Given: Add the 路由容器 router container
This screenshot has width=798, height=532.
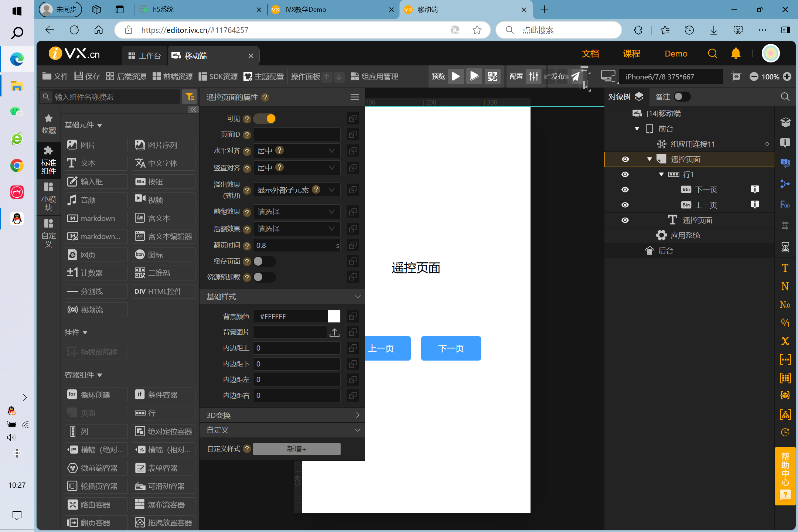Looking at the screenshot, I should (x=96, y=504).
